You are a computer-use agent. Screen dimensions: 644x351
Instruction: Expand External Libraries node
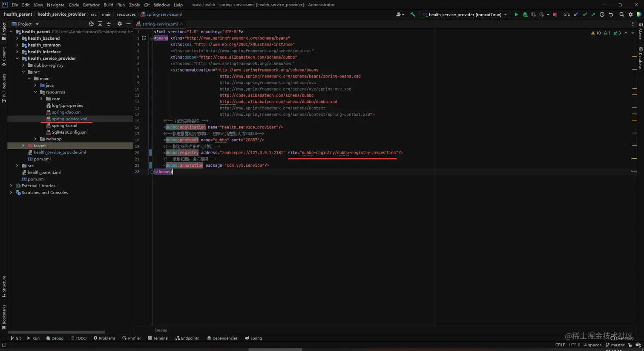[x=11, y=186]
